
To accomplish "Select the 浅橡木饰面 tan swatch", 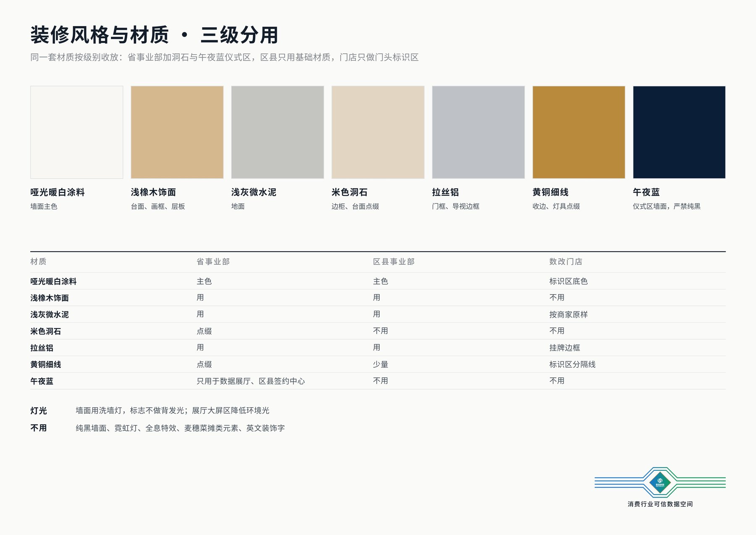I will [x=177, y=132].
